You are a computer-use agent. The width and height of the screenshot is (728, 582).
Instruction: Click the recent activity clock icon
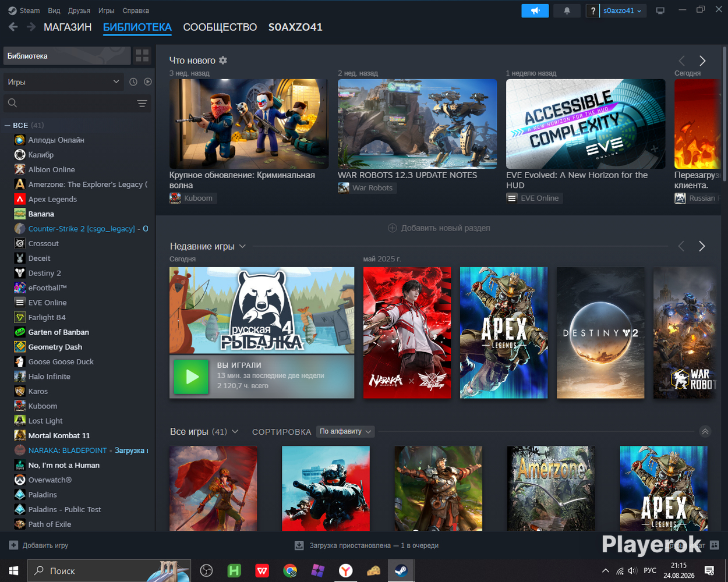[133, 82]
